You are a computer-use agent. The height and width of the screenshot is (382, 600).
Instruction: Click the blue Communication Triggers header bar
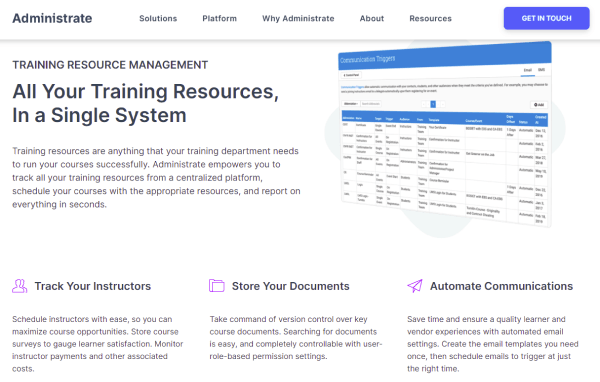coord(445,57)
